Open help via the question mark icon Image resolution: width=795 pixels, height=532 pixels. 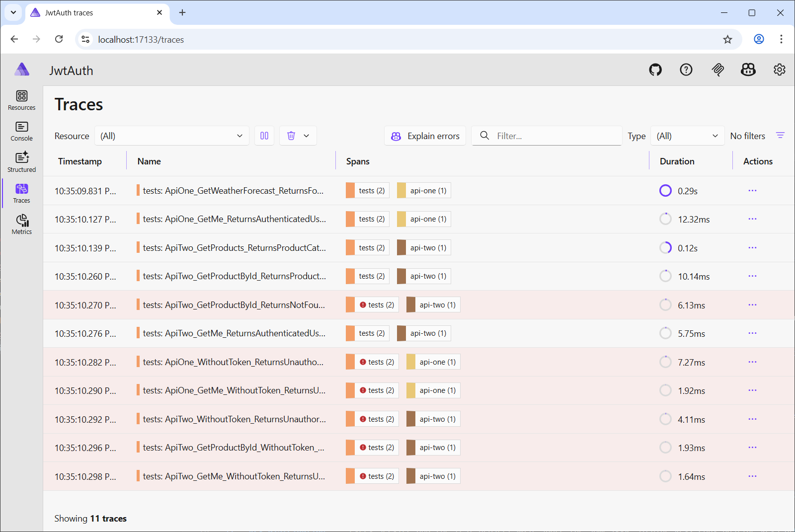point(686,70)
